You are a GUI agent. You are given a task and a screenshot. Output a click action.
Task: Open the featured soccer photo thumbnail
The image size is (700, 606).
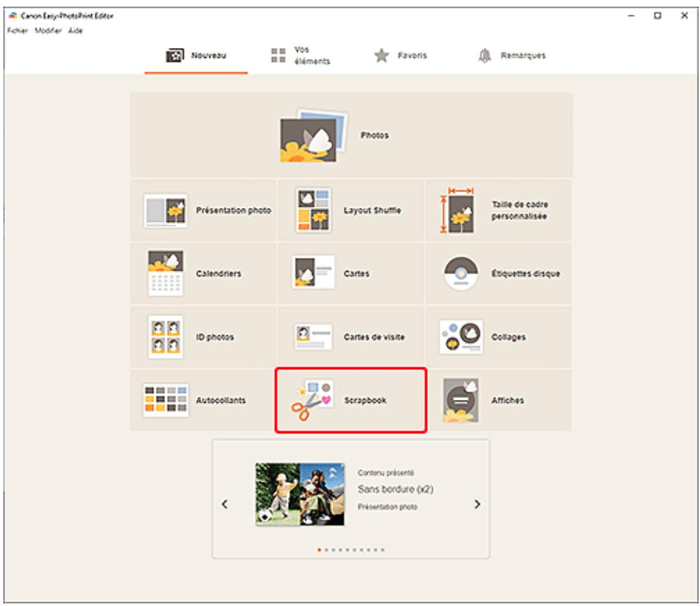coord(300,494)
